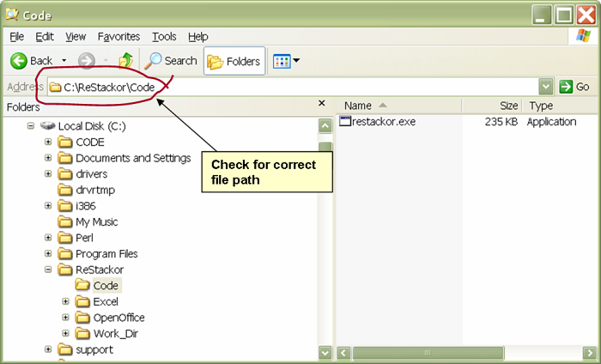601x364 pixels.
Task: Select the OpenOffice folder icon
Action: pos(82,318)
